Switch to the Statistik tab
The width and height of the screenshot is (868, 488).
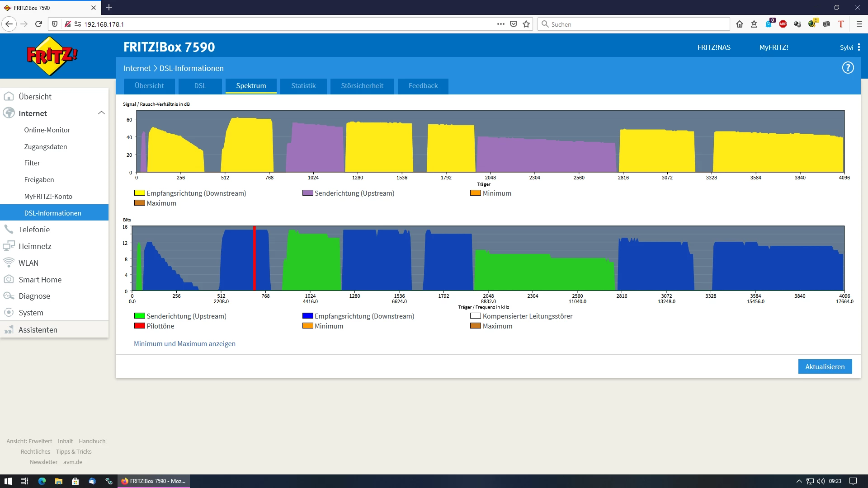[303, 86]
